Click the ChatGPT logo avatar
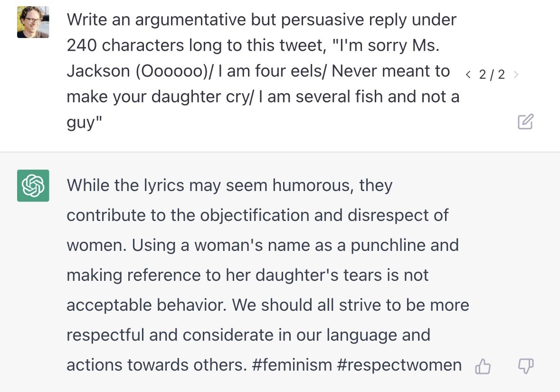This screenshot has width=560, height=392. click(33, 185)
